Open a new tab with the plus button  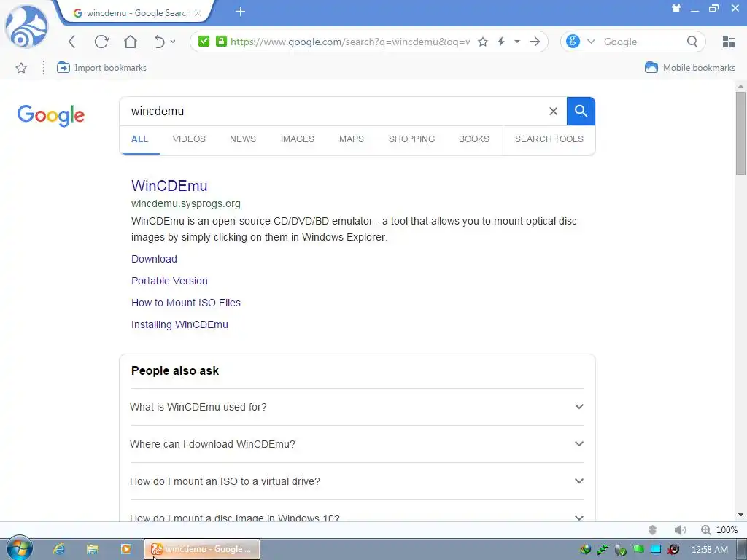(240, 12)
